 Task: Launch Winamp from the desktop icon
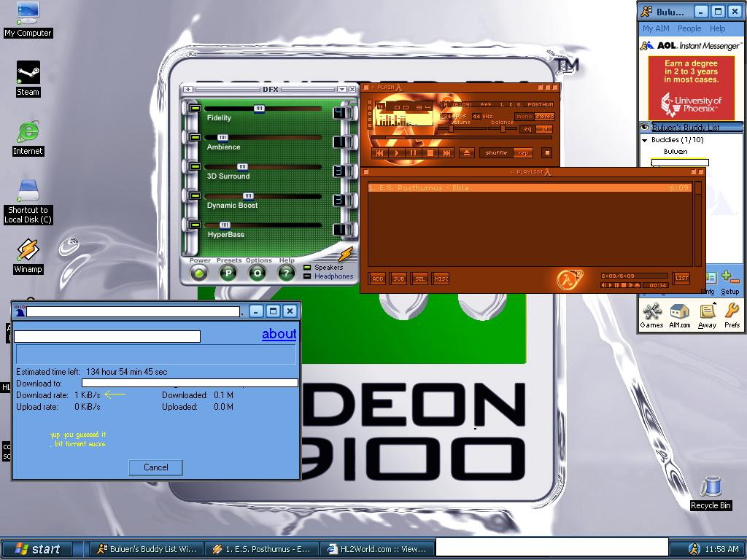[28, 256]
